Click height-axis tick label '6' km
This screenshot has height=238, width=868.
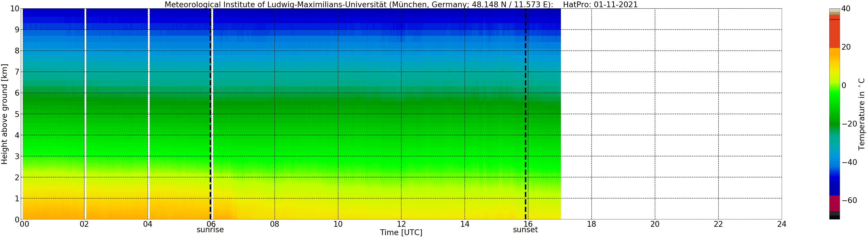coord(17,93)
